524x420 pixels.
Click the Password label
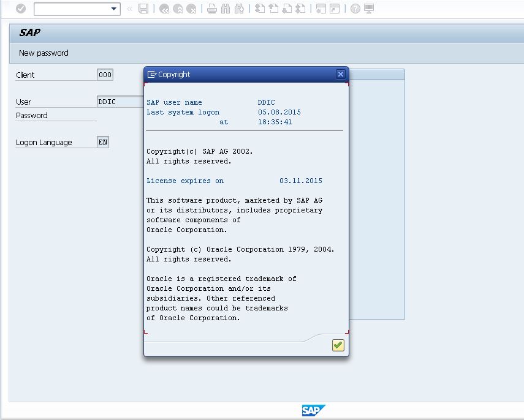tap(32, 116)
